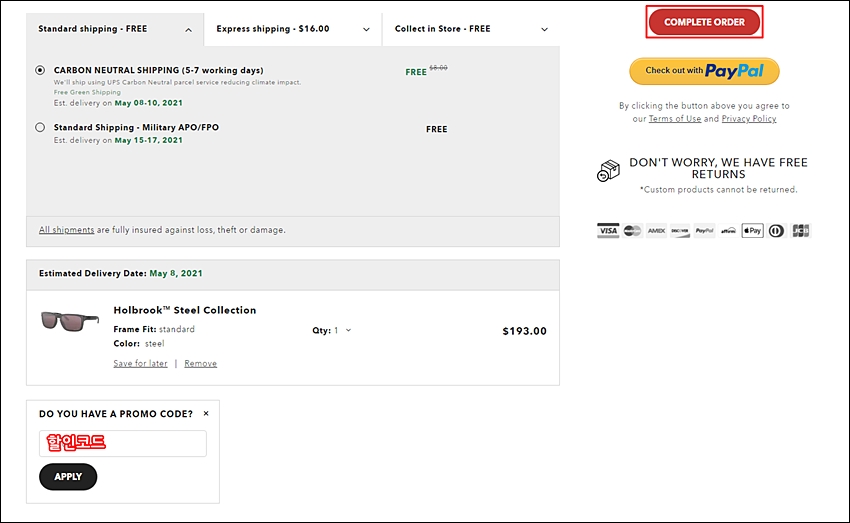This screenshot has height=523, width=850.
Task: Click the Visa payment icon
Action: coord(608,231)
